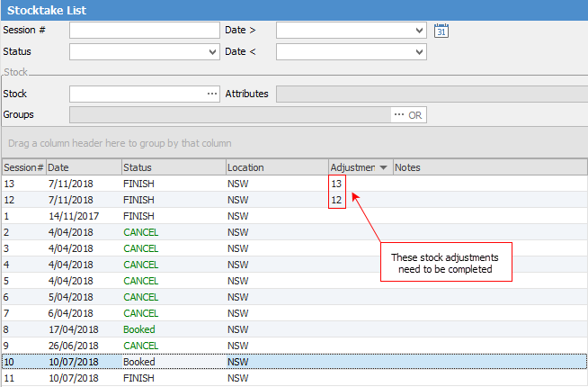Viewport: 588px width, 387px height.
Task: Click the Stock field ellipsis lookup button
Action: click(212, 94)
